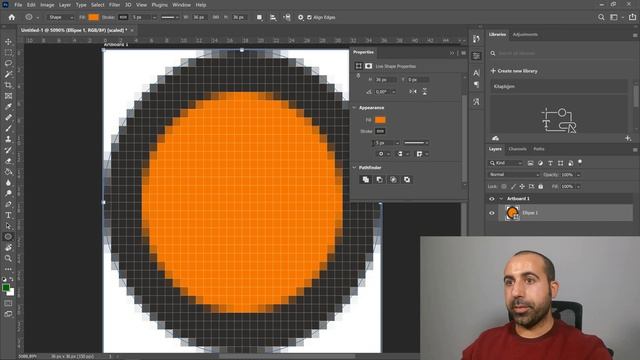
Task: Click Combine Shapes in Pathfinder
Action: pos(366,180)
